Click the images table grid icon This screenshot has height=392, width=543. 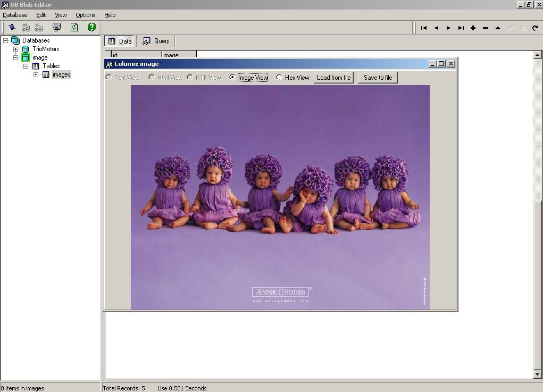point(46,74)
